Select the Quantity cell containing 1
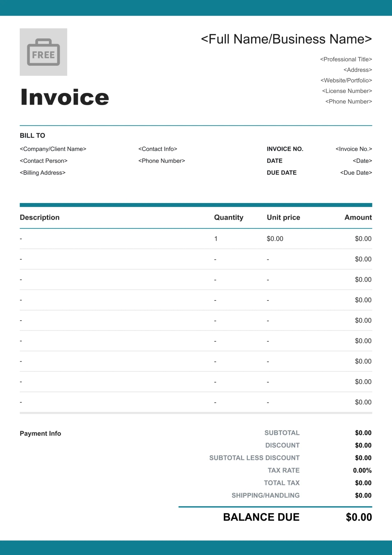The image size is (392, 555). 216,239
